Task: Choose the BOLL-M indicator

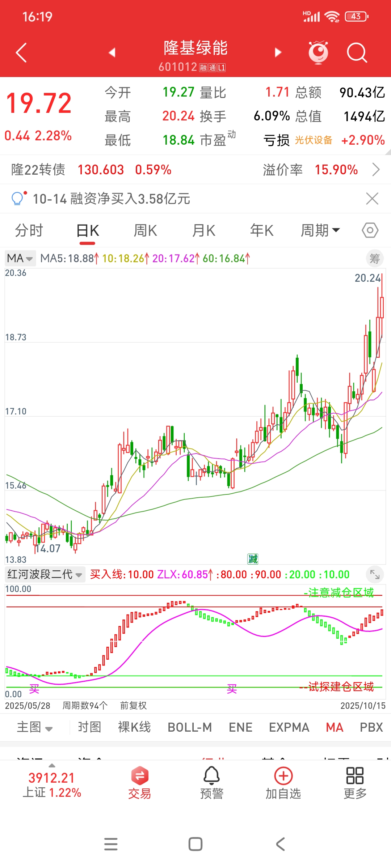Action: 190,727
